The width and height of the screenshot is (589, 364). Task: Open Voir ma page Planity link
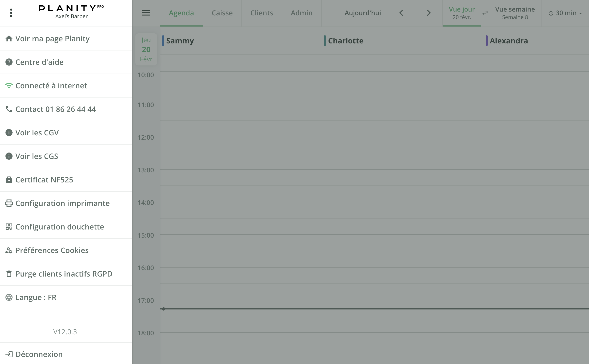pyautogui.click(x=52, y=38)
